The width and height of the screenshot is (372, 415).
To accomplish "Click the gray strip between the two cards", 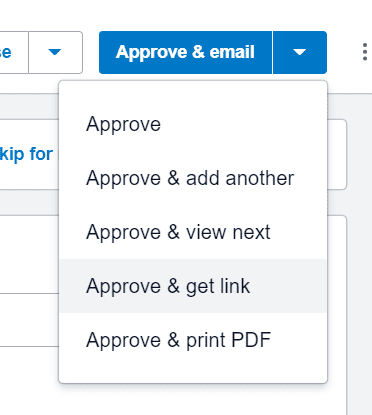I will [x=29, y=202].
